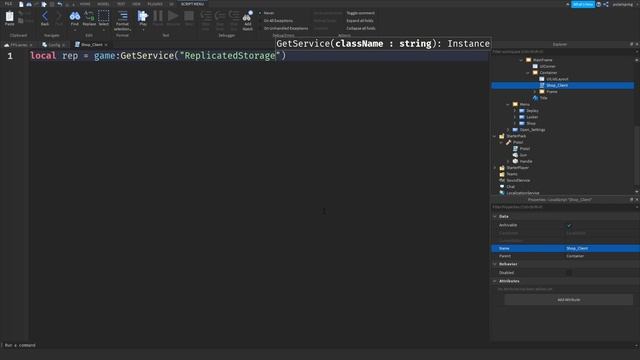
Task: Collapse the StarterPack tree node
Action: (495, 136)
